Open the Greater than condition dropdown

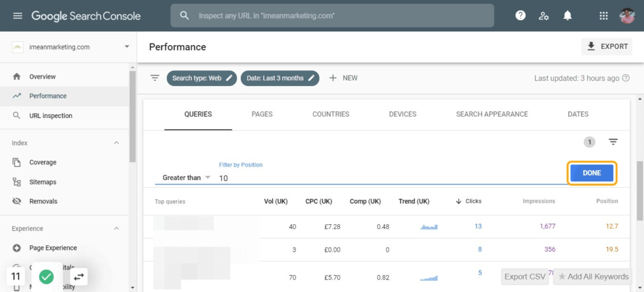[186, 178]
